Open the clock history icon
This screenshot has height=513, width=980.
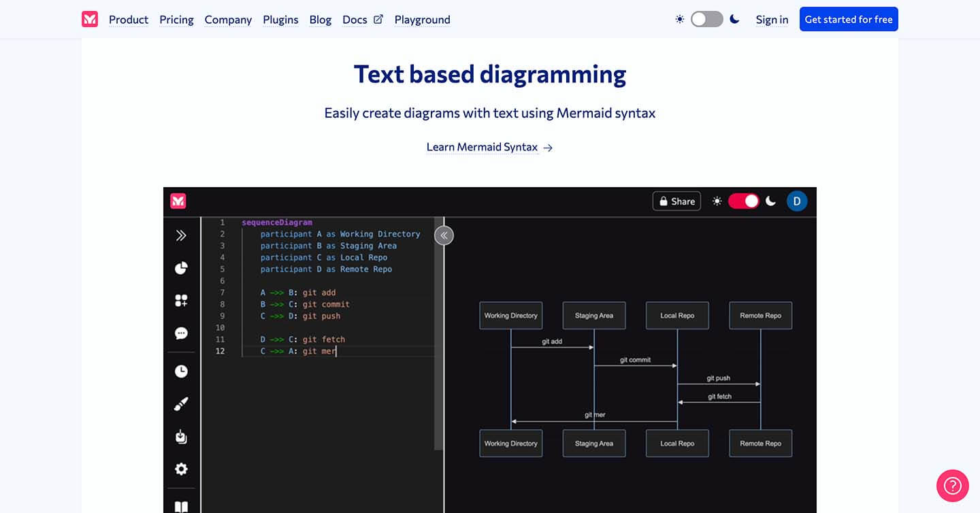[x=181, y=371]
